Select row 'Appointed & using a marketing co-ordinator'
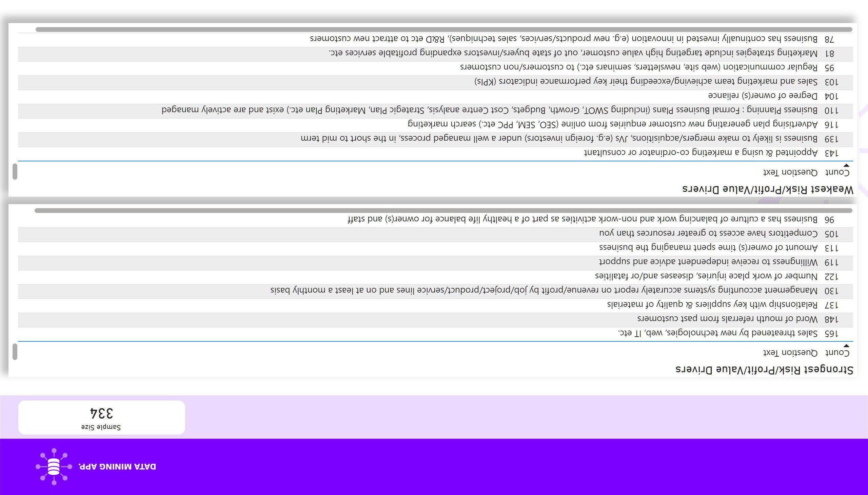The image size is (868, 495). tap(436, 153)
